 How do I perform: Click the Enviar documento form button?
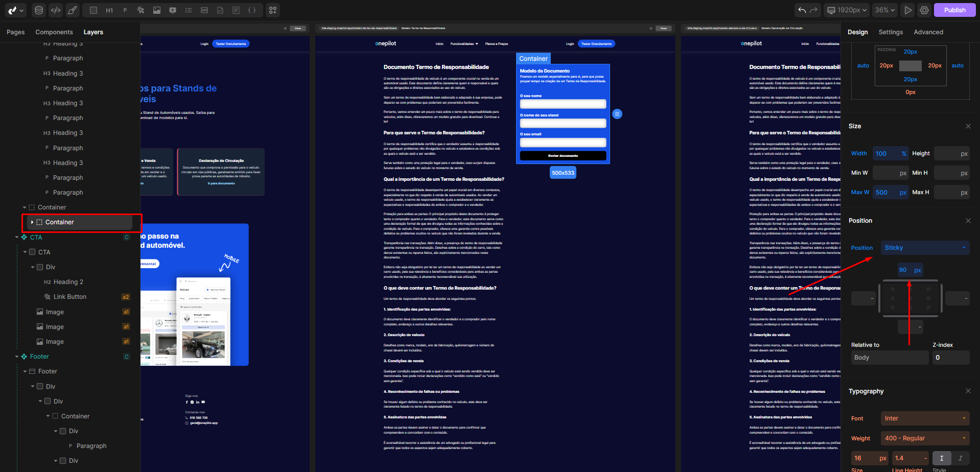click(563, 156)
